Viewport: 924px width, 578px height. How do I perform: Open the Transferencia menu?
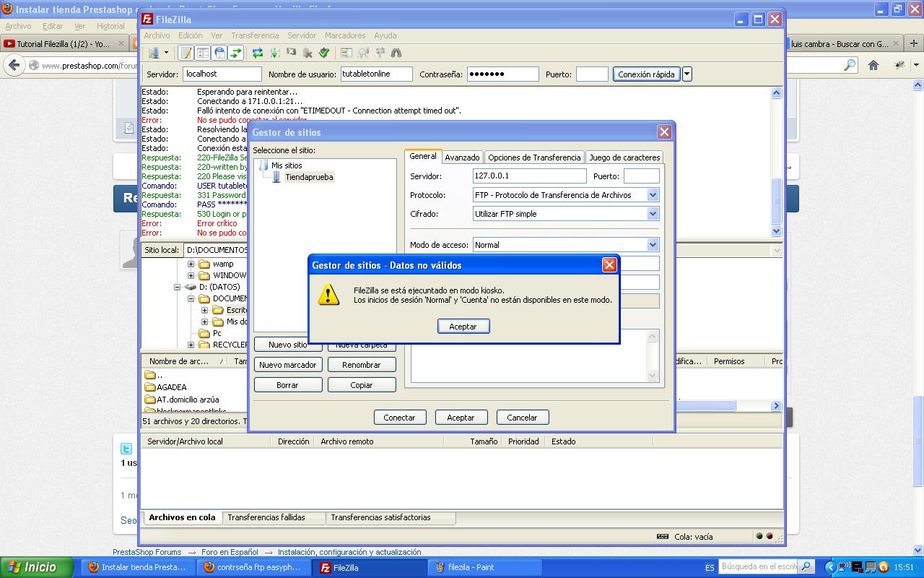(x=255, y=35)
